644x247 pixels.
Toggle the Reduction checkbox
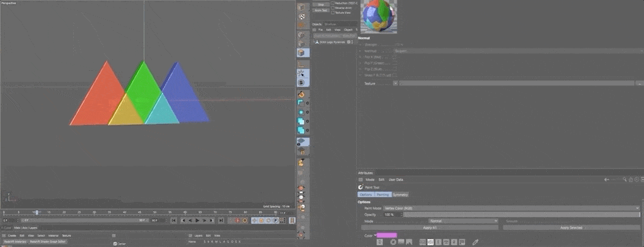[x=332, y=3]
